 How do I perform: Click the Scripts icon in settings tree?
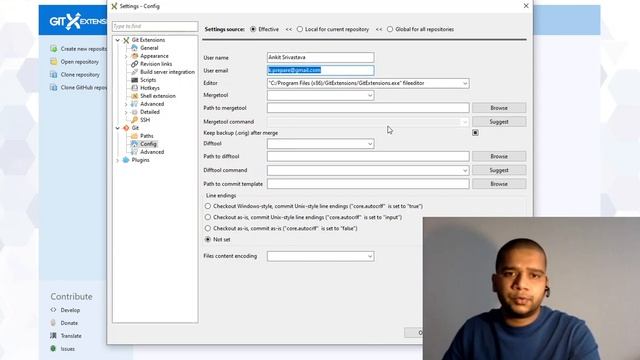[134, 80]
